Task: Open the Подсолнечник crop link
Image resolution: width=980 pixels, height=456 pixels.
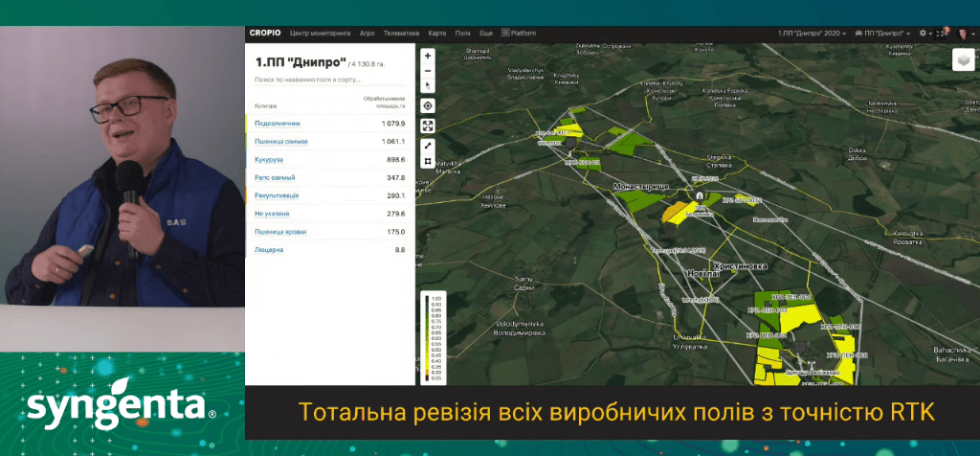Action: tap(277, 124)
